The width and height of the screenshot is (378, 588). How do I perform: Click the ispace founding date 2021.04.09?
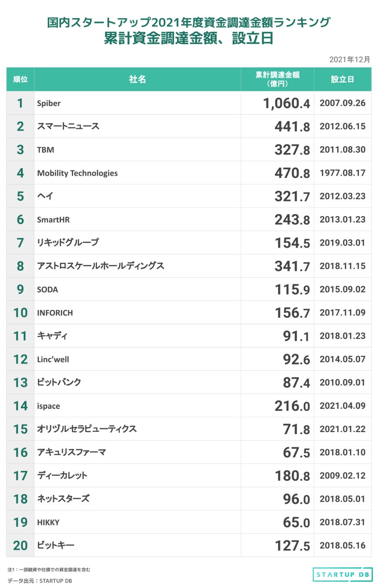[342, 406]
